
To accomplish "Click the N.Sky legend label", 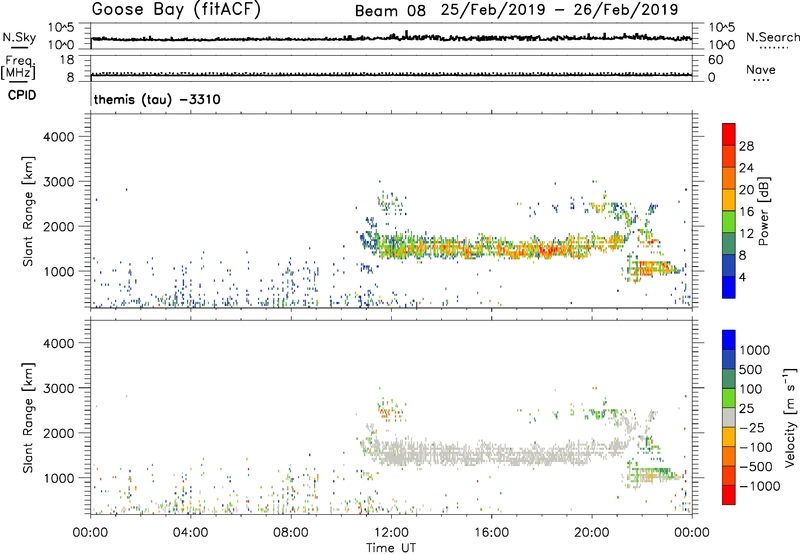I will pyautogui.click(x=19, y=37).
